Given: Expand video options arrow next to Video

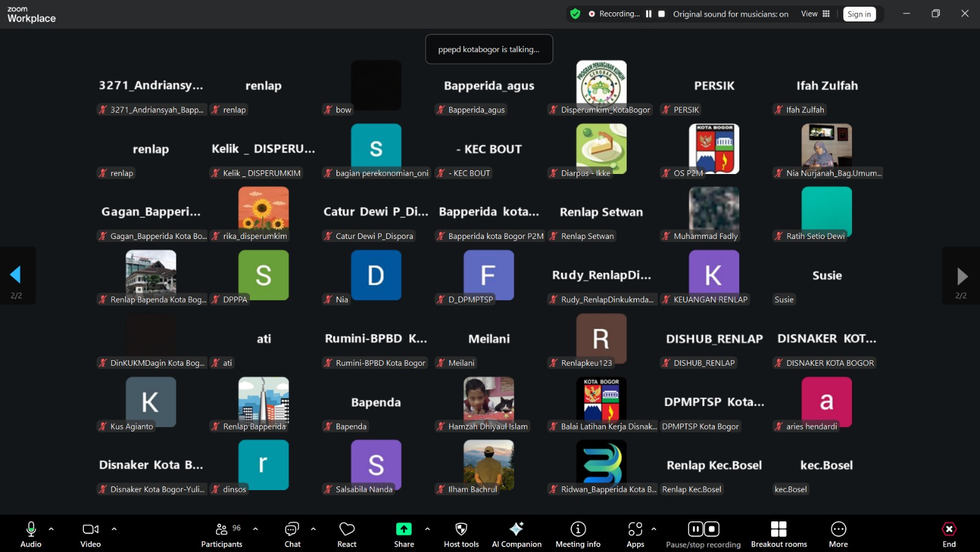Looking at the screenshot, I should 114,529.
